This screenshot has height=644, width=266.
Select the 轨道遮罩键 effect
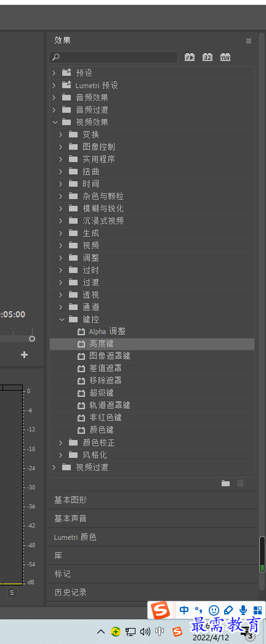pyautogui.click(x=152, y=406)
